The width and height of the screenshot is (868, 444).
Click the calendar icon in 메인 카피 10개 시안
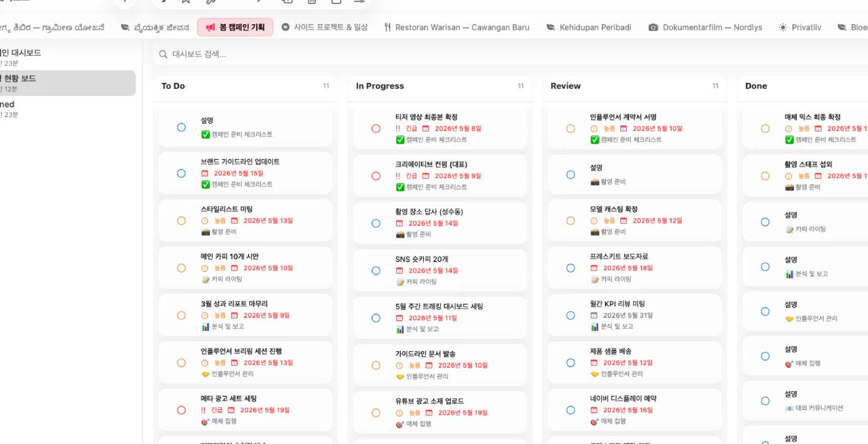[x=235, y=268]
